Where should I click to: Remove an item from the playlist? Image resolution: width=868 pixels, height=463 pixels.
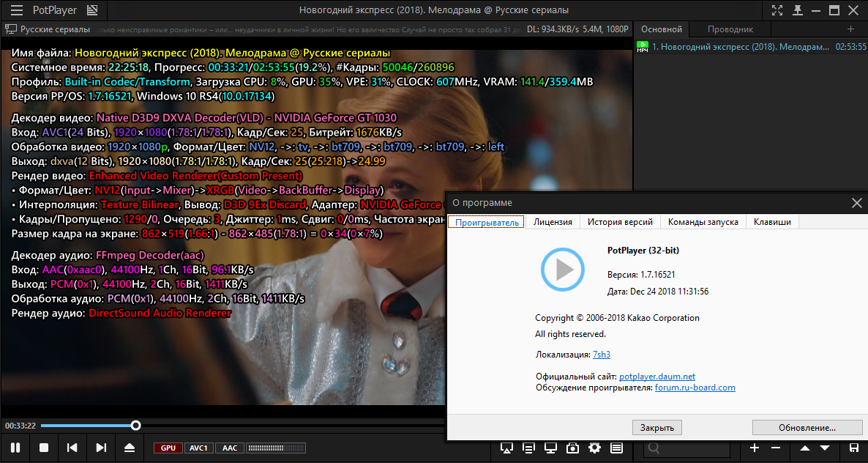776,448
